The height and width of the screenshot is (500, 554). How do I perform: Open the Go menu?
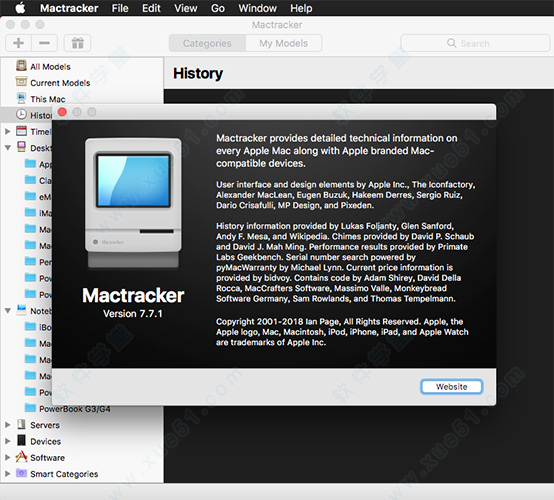click(218, 8)
